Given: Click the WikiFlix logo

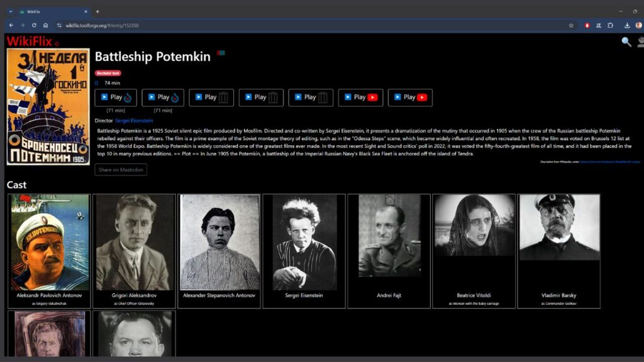Looking at the screenshot, I should [x=29, y=41].
